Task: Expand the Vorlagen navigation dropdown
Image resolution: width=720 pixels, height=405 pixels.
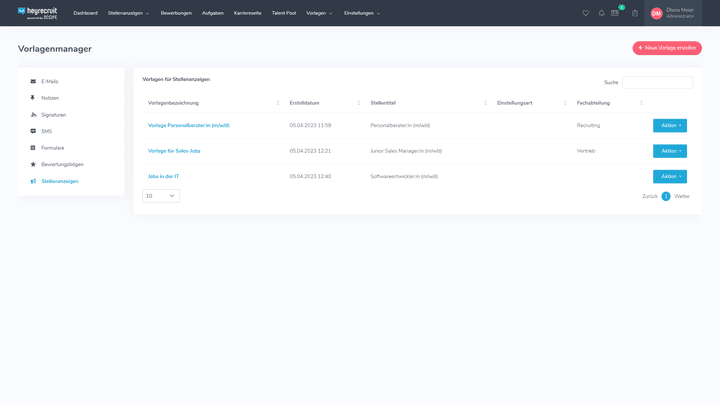Action: tap(319, 13)
